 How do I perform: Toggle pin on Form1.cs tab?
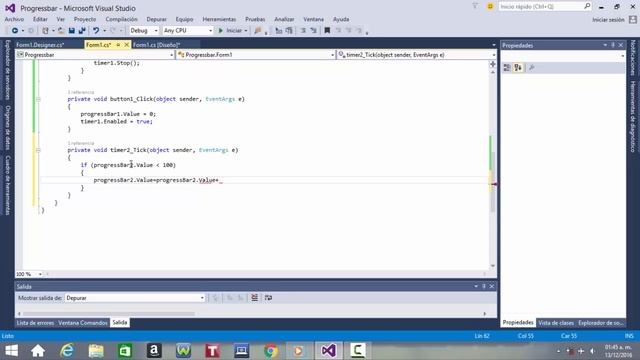118,45
